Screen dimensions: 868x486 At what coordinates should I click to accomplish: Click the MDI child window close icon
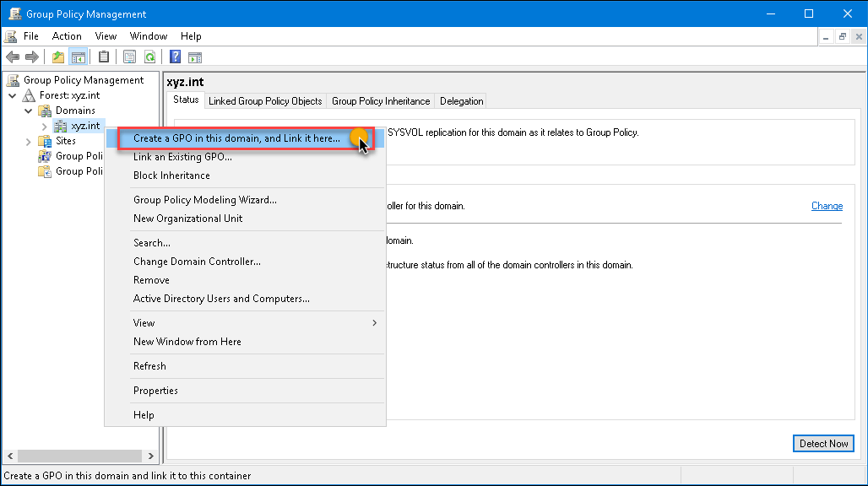click(859, 37)
